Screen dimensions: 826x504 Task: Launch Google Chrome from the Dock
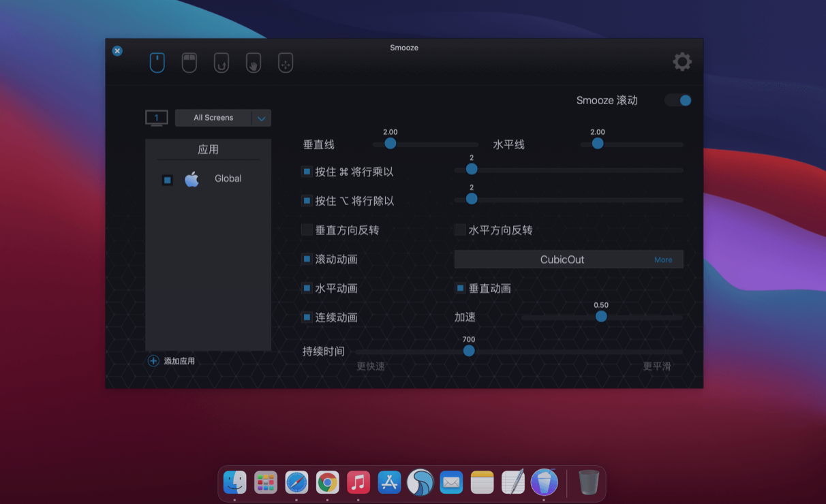[328, 482]
